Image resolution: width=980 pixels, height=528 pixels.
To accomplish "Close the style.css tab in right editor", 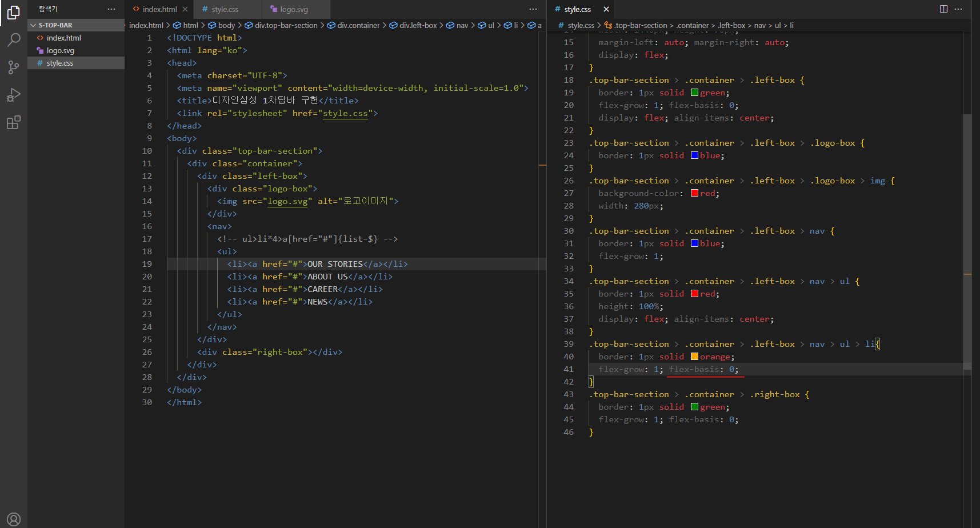I will pyautogui.click(x=606, y=9).
